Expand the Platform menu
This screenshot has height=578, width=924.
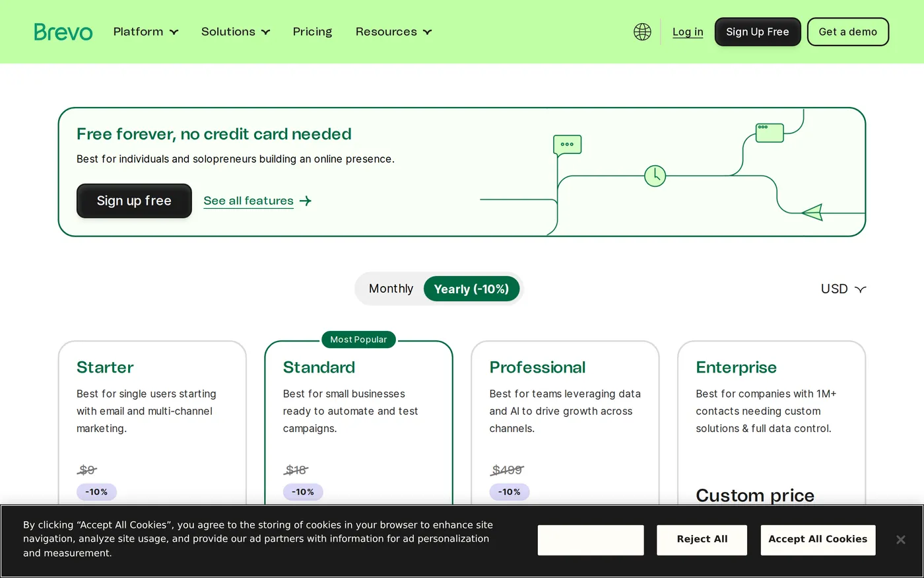(x=146, y=32)
